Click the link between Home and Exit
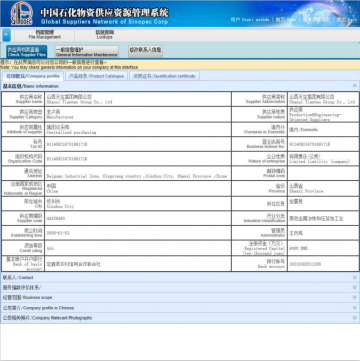360x361 pixels. (316, 20)
